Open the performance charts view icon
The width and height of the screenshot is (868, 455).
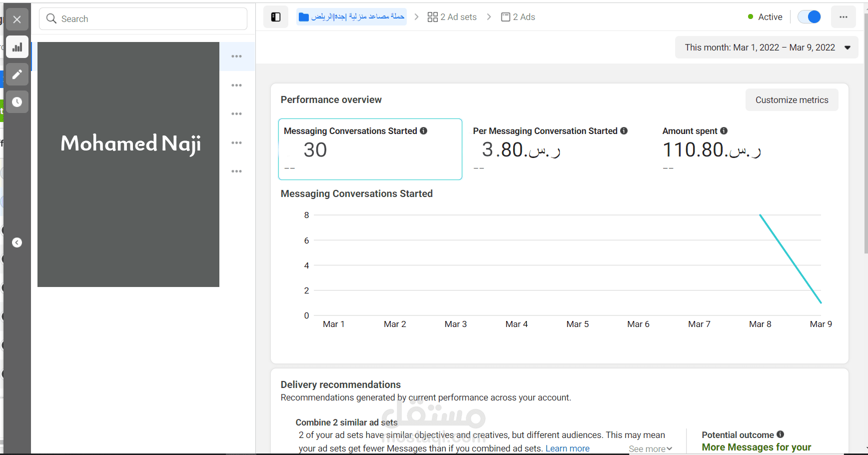[17, 47]
